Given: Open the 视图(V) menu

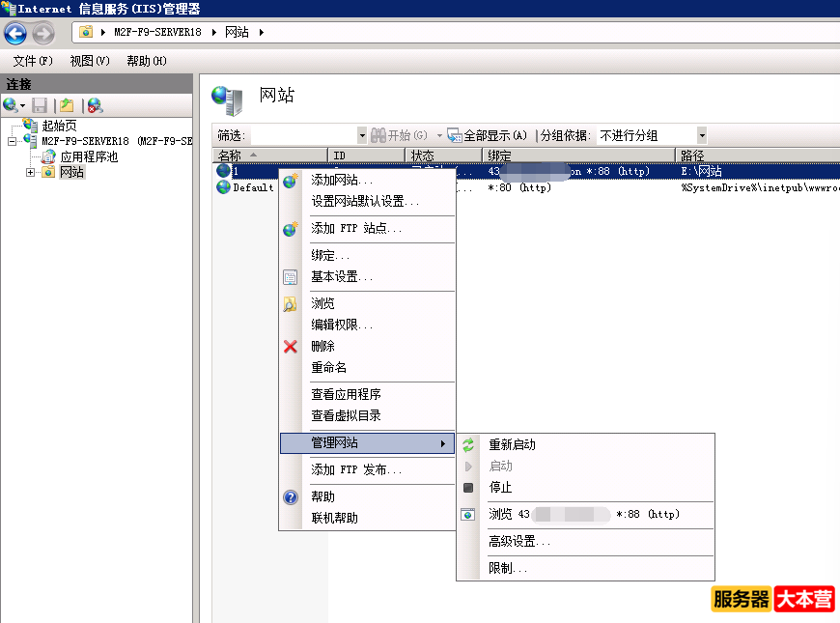Looking at the screenshot, I should pyautogui.click(x=88, y=60).
